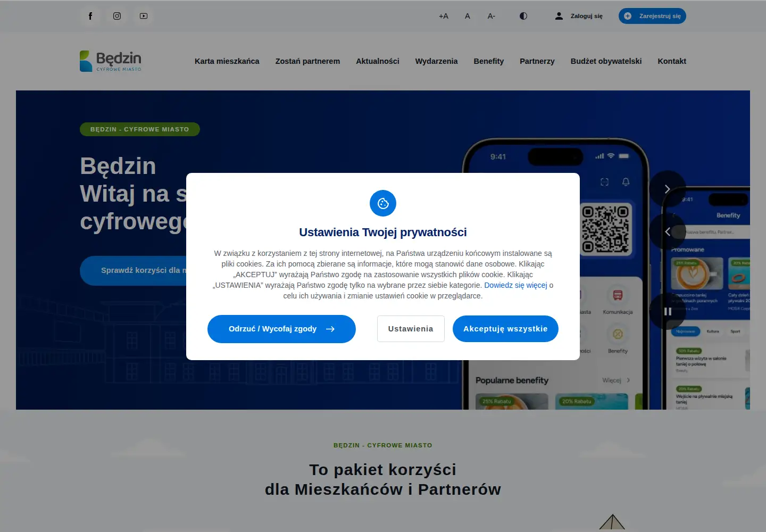Click the green BĘDZIN - CYFROWE MIASTO badge

(x=140, y=129)
